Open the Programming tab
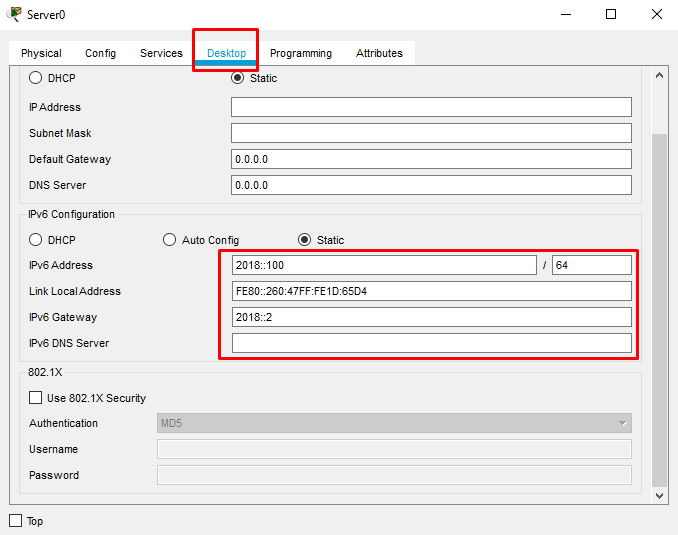Viewport: 678px width, 535px height. 301,53
